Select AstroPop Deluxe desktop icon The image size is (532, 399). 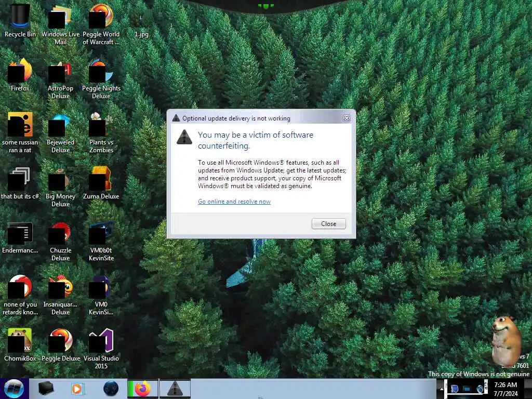coord(60,79)
